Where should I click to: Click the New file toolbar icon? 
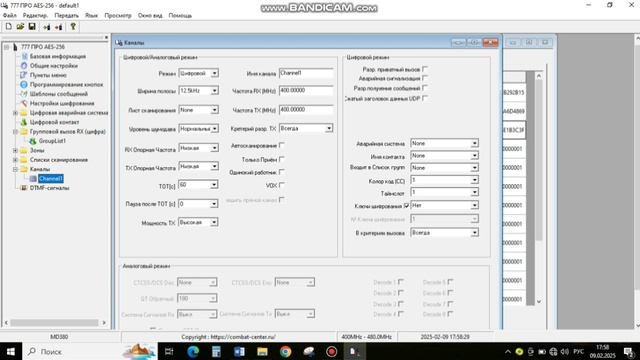9,27
